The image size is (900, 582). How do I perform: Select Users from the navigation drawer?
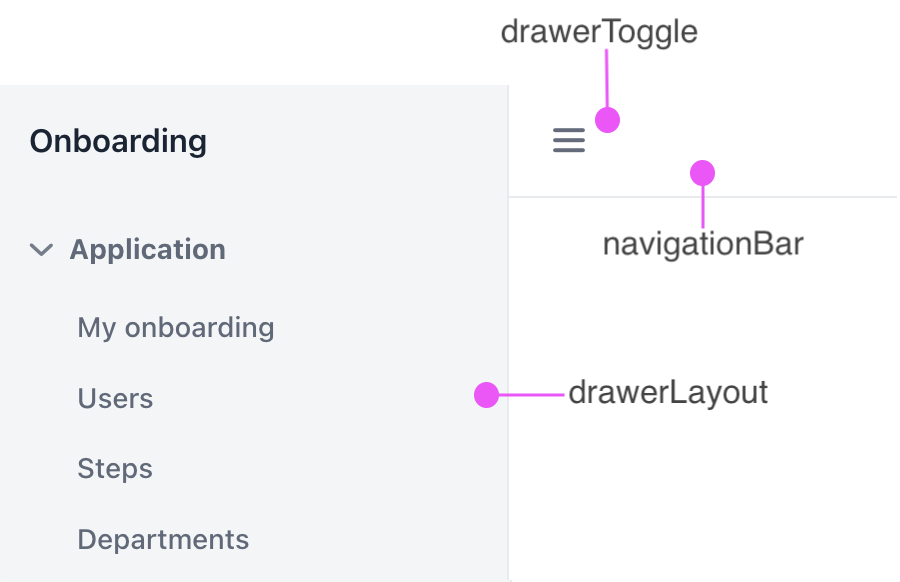pos(115,398)
